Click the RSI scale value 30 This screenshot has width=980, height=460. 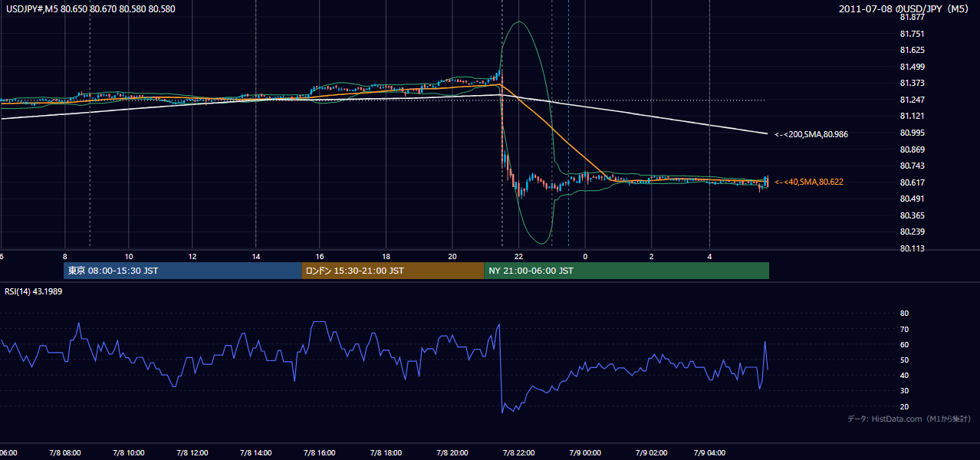pos(904,390)
